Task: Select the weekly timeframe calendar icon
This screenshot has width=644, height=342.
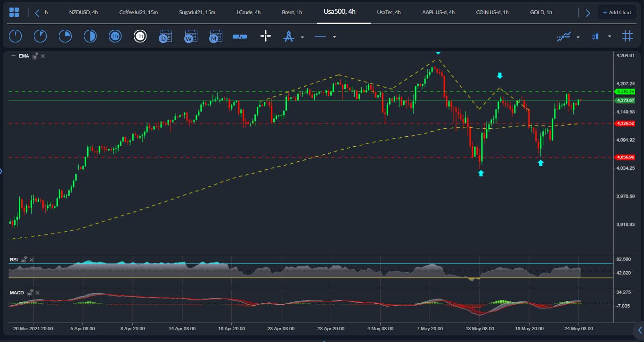Action: (191, 36)
